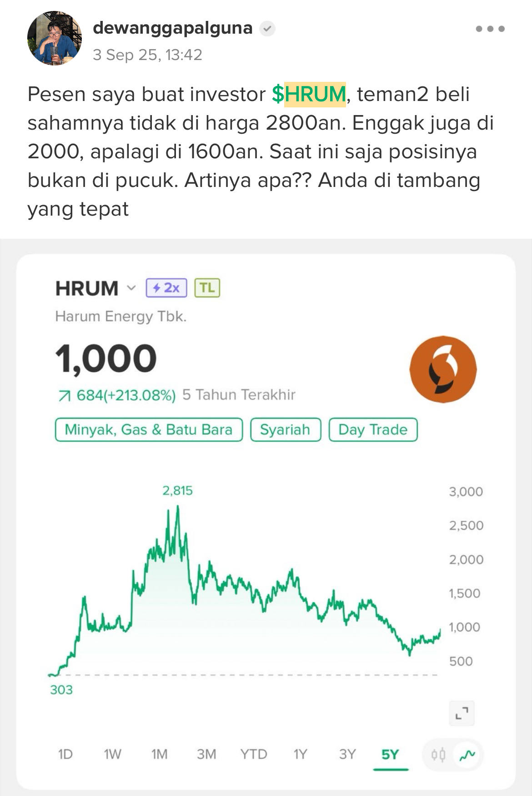Tap the Minyak, Gas & Batu Bara tag
Image resolution: width=532 pixels, height=796 pixels.
click(x=149, y=430)
